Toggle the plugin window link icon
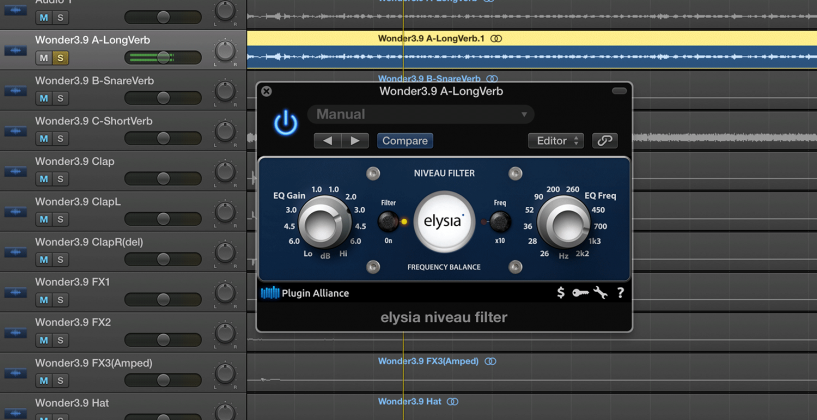Image resolution: width=817 pixels, height=420 pixels. click(605, 141)
